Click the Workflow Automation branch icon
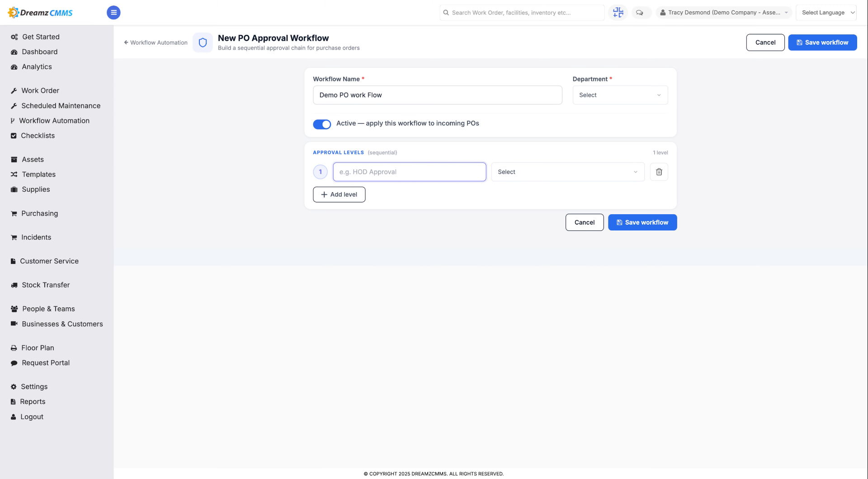Viewport: 868px width, 479px height. (13, 121)
